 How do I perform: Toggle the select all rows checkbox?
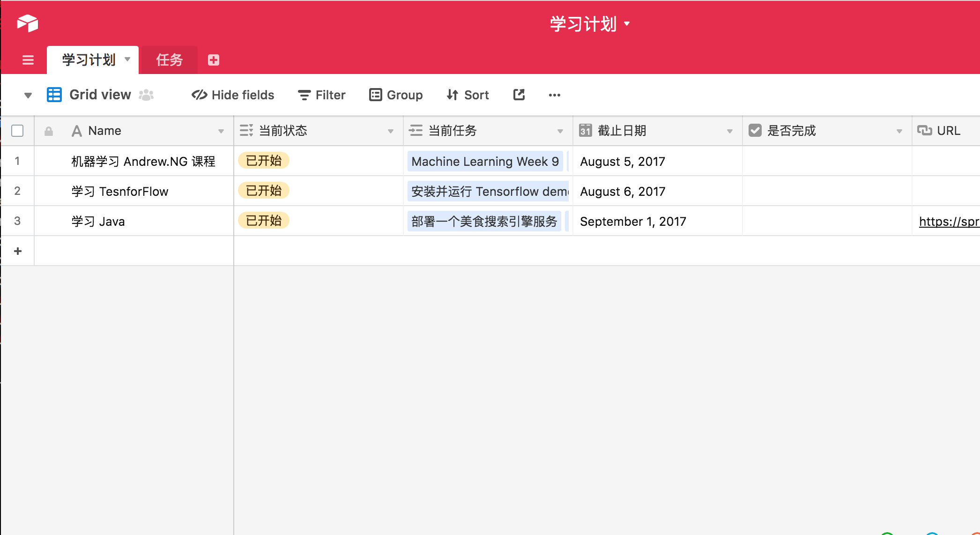coord(17,131)
